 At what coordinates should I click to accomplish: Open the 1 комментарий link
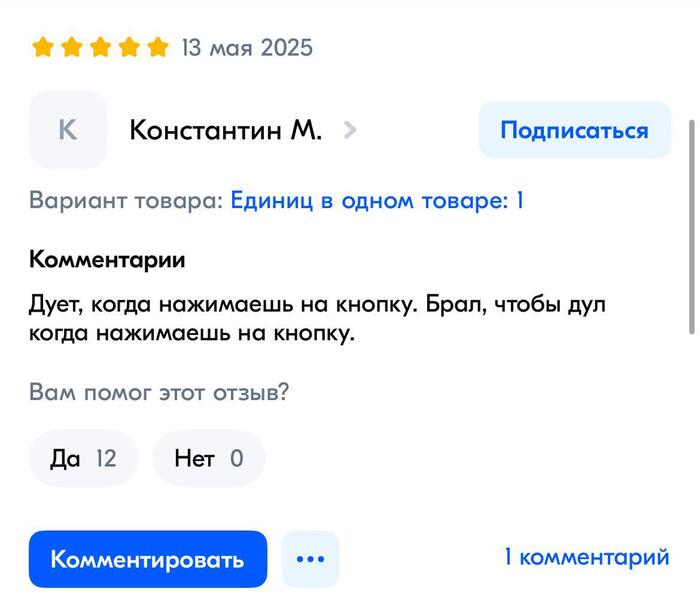click(586, 558)
